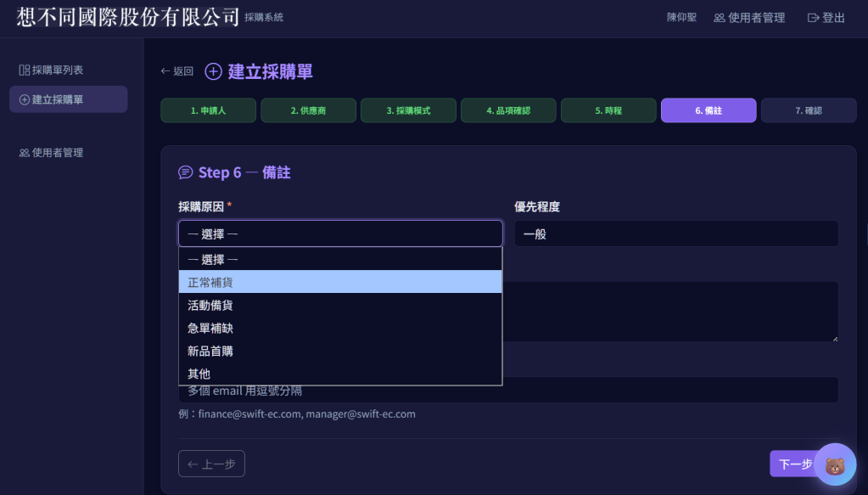868x495 pixels.
Task: Open the bear chat assistant bubble
Action: pos(835,465)
